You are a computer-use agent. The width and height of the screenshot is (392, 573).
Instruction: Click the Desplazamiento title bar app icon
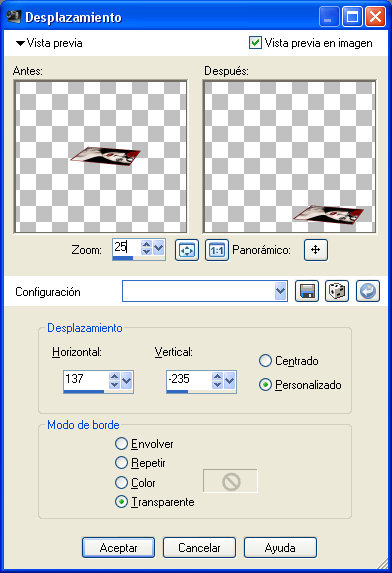coord(14,16)
